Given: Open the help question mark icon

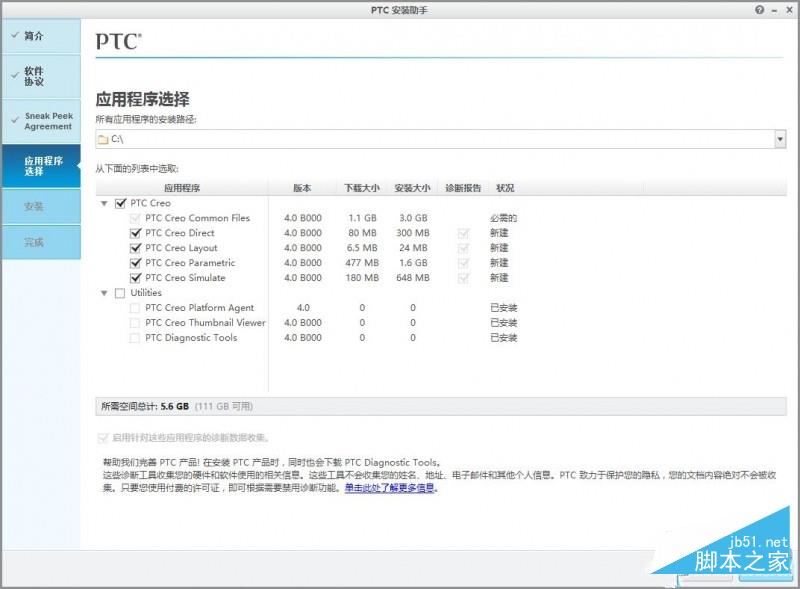Looking at the screenshot, I should point(760,10).
